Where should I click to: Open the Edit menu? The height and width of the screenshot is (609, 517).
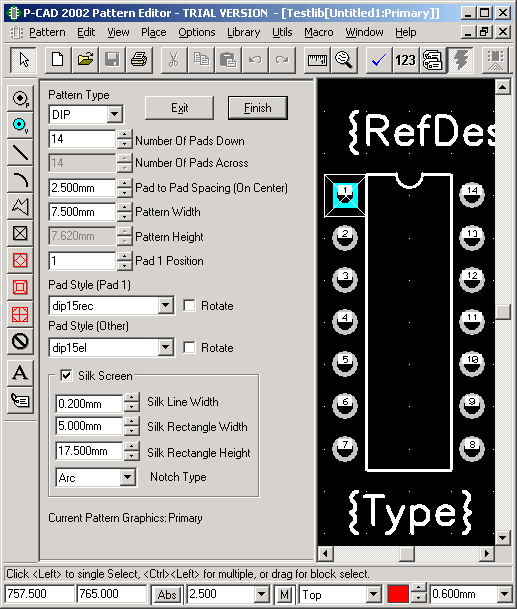coord(86,32)
